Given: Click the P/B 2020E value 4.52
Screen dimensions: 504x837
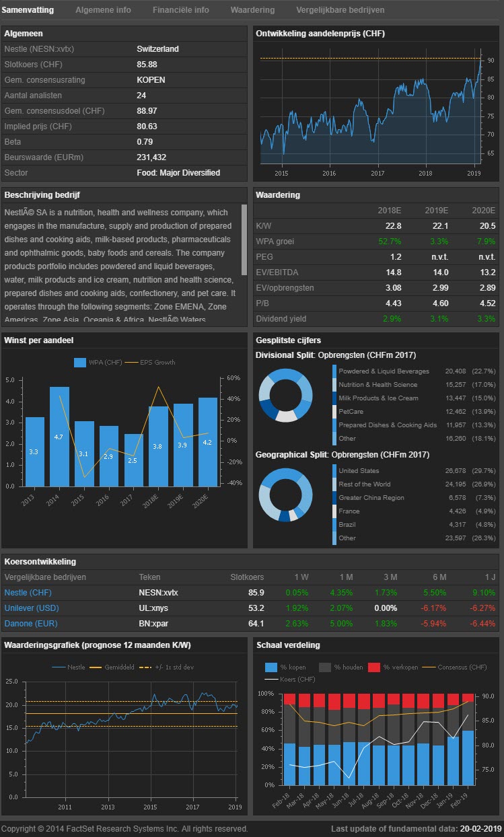Looking at the screenshot, I should [x=487, y=303].
